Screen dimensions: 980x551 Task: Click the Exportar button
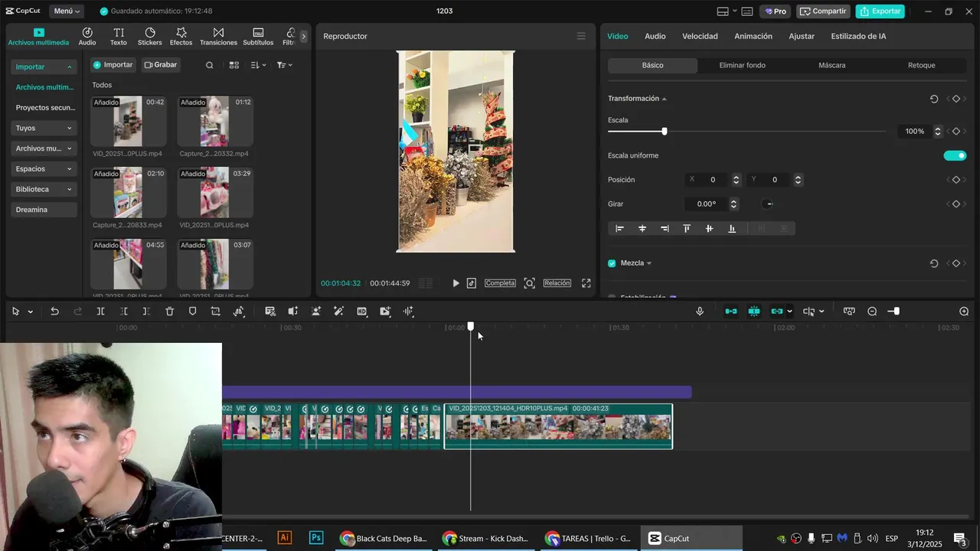click(x=880, y=11)
